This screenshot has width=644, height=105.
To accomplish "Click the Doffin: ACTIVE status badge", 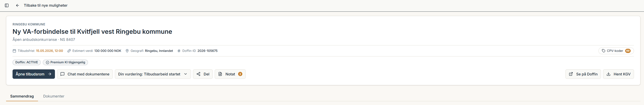I will (x=27, y=62).
